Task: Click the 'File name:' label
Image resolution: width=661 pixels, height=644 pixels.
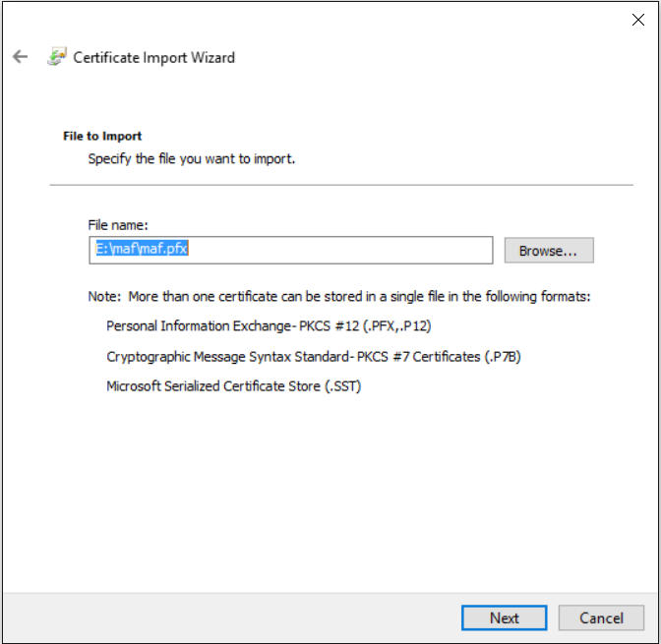Action: point(118,225)
